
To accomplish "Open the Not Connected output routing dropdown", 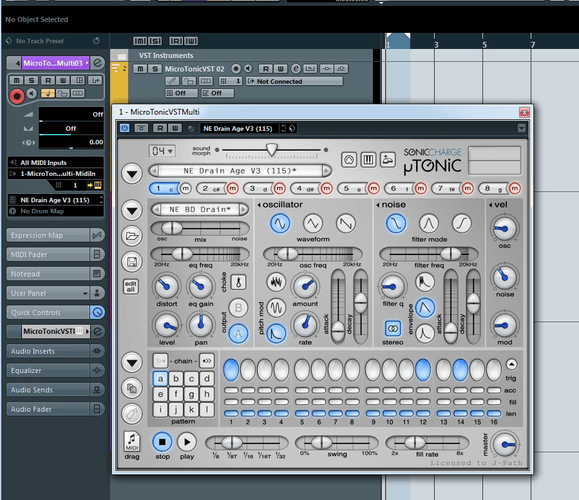I will point(295,81).
